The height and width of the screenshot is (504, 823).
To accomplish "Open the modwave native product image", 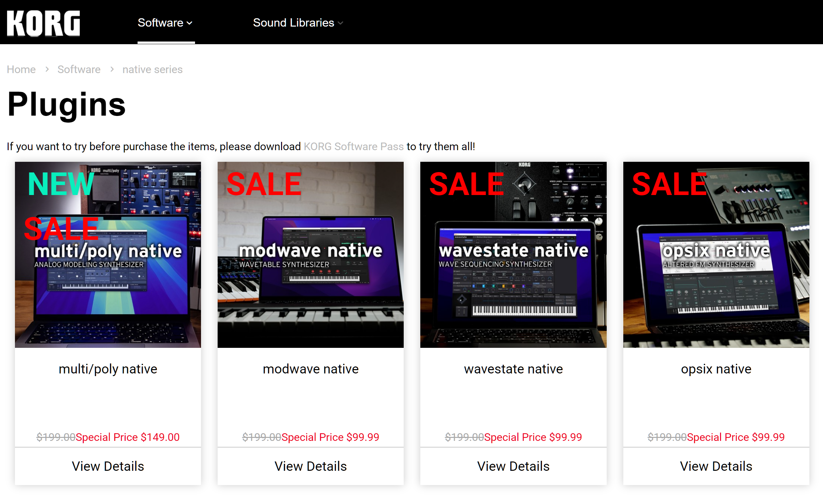I will click(x=311, y=255).
